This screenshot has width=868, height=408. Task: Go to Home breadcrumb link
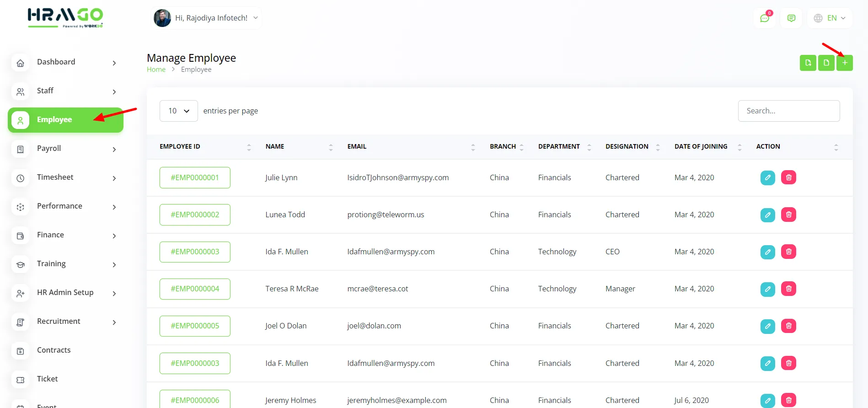[x=156, y=70]
